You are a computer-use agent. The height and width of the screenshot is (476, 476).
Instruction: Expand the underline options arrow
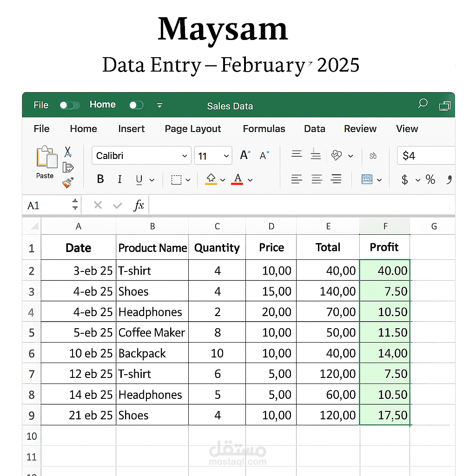click(x=152, y=180)
